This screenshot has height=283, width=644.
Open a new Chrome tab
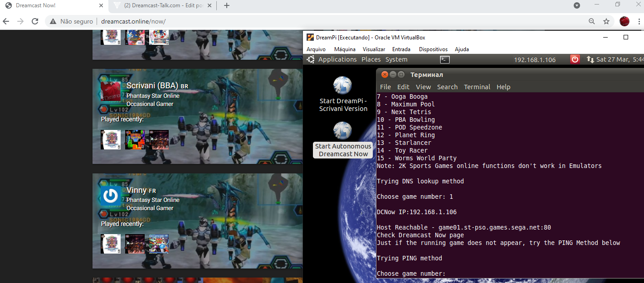[227, 5]
